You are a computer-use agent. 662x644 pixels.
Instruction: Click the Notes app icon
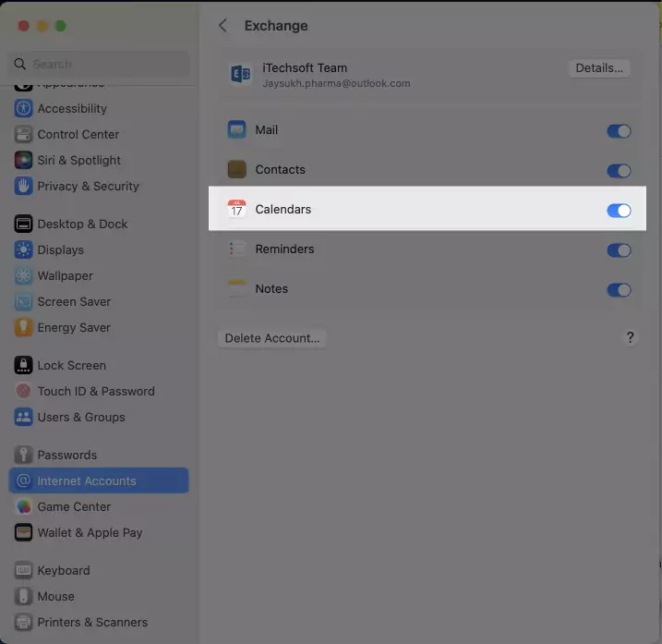click(237, 288)
